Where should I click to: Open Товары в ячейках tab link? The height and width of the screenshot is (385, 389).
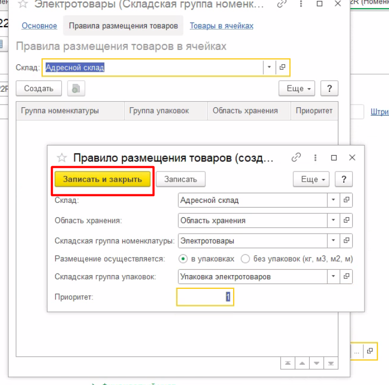pos(222,26)
